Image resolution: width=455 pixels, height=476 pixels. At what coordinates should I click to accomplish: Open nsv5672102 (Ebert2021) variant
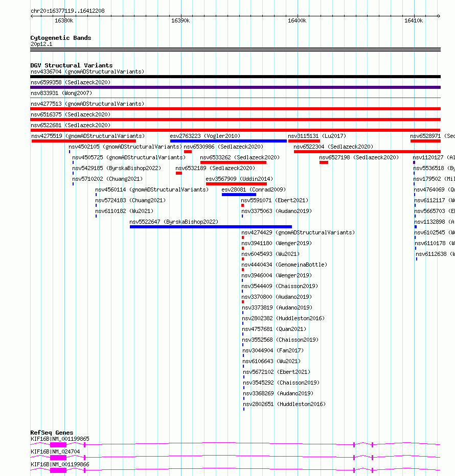coord(277,372)
